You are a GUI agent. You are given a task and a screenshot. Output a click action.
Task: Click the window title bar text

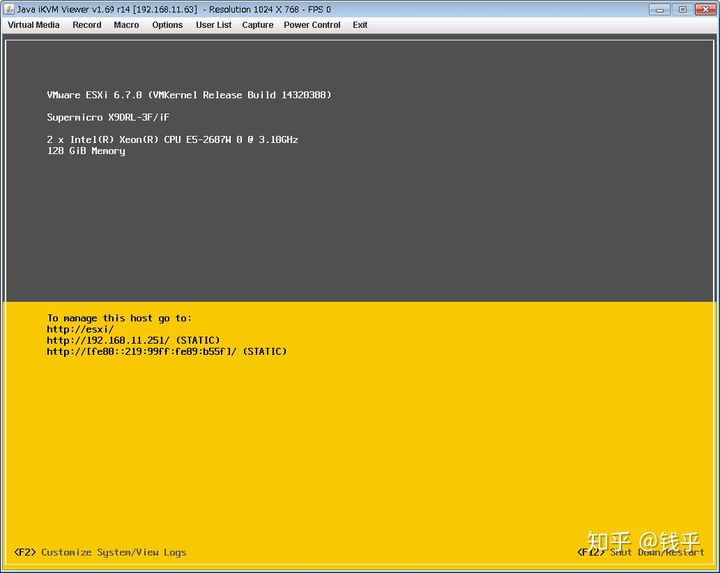pyautogui.click(x=174, y=9)
